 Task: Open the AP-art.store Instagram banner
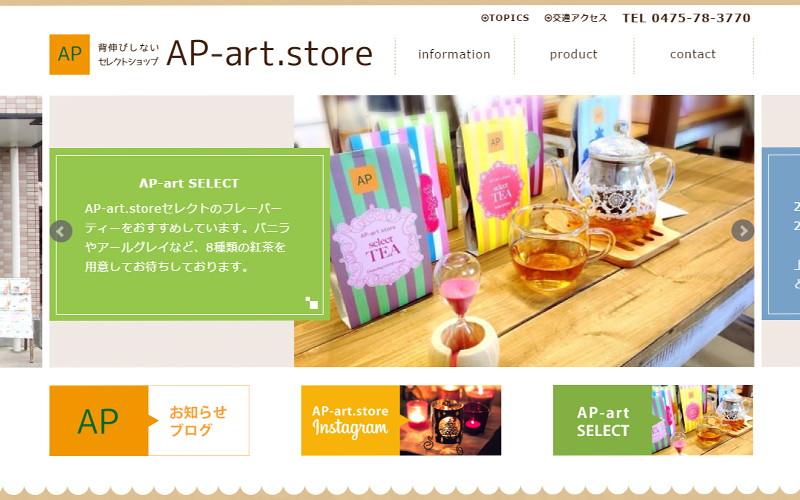coord(401,420)
